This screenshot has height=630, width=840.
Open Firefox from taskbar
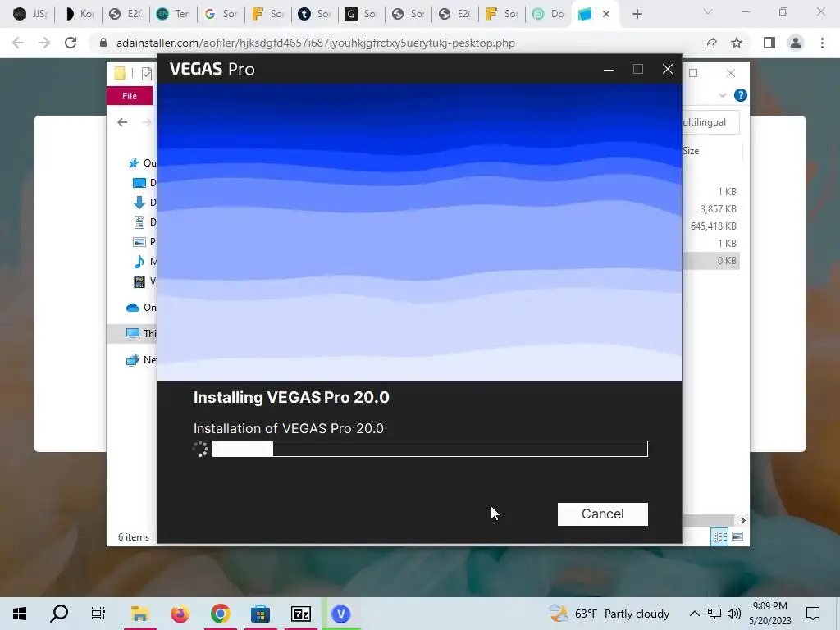point(180,614)
